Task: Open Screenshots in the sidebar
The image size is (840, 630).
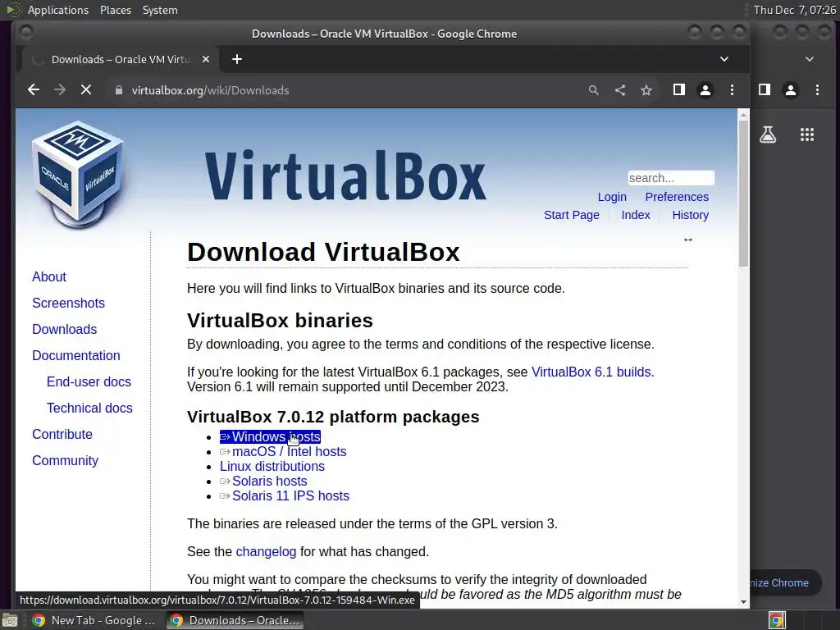Action: (68, 304)
